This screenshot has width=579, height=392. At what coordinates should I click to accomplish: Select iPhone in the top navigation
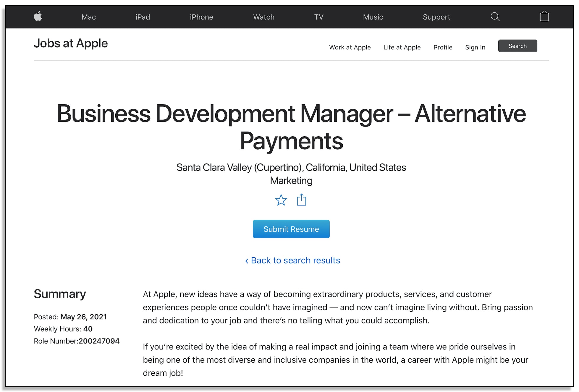pyautogui.click(x=201, y=17)
